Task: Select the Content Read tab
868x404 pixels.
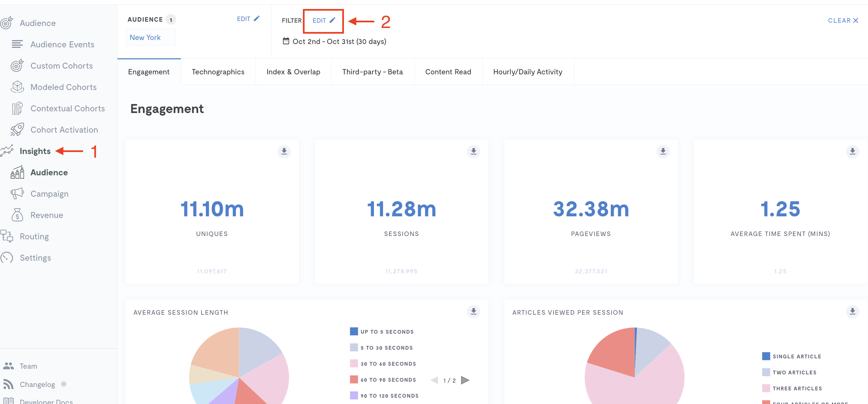Action: tap(448, 72)
